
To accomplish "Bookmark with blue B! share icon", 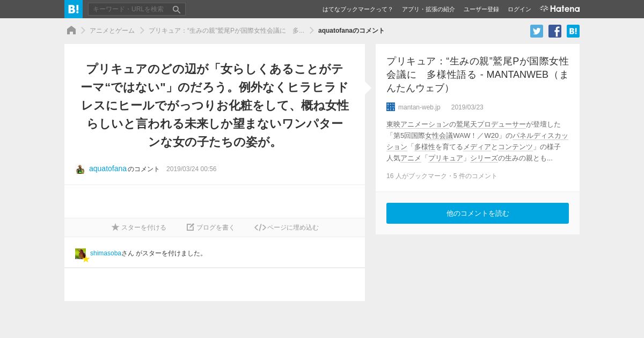I will 573,31.
